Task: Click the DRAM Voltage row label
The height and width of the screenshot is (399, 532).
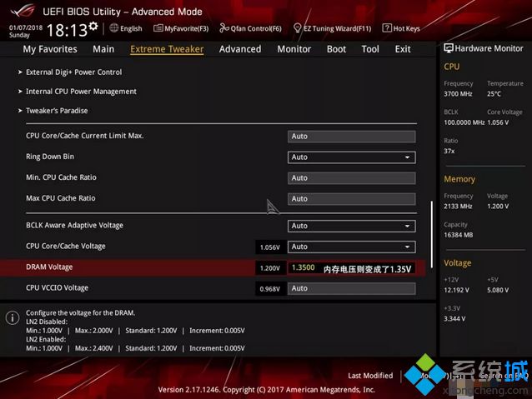Action: click(49, 267)
